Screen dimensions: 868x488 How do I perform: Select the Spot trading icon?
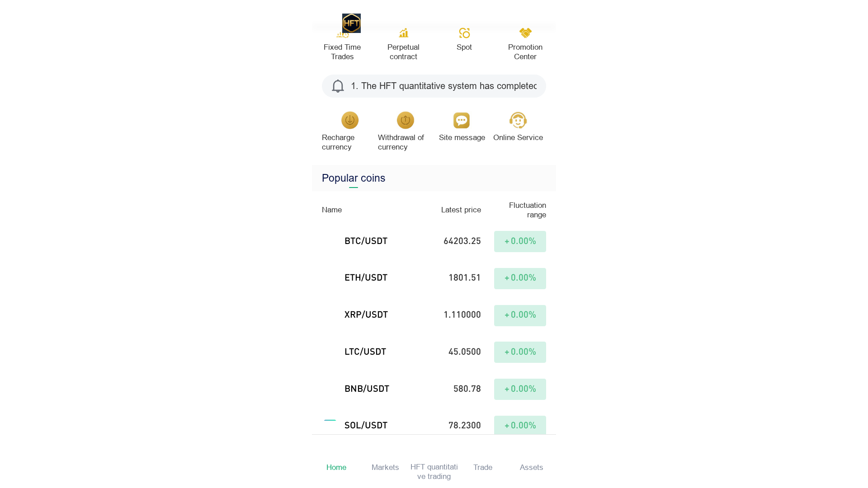tap(464, 33)
